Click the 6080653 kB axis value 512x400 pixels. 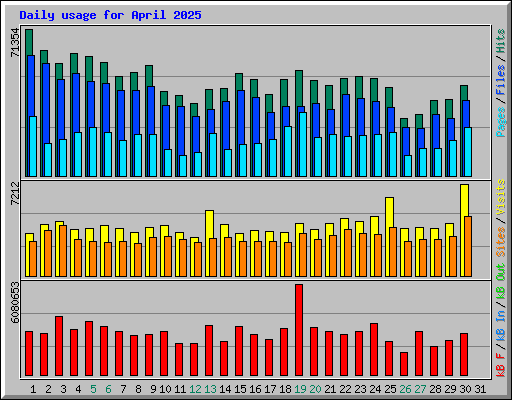(15, 302)
